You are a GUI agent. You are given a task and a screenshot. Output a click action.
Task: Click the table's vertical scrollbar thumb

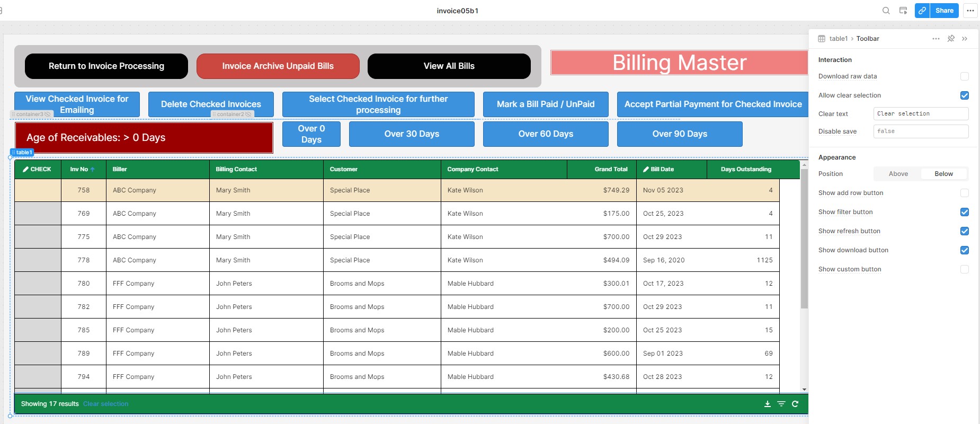click(x=804, y=238)
